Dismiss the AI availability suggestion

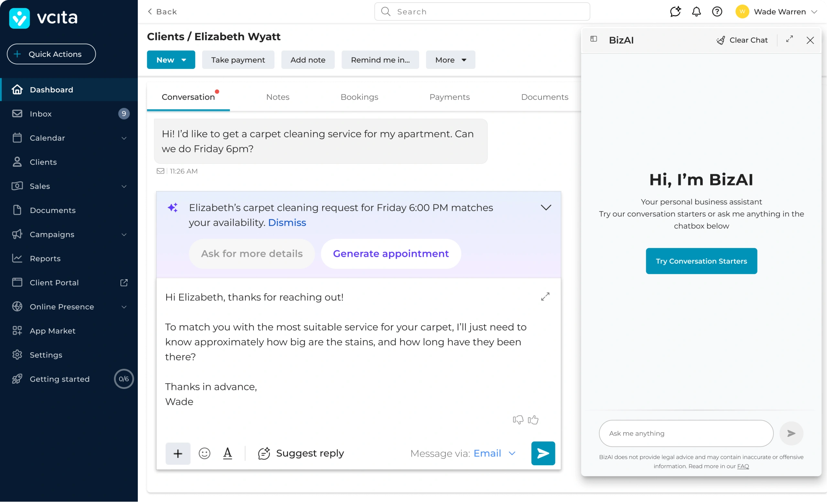click(287, 223)
